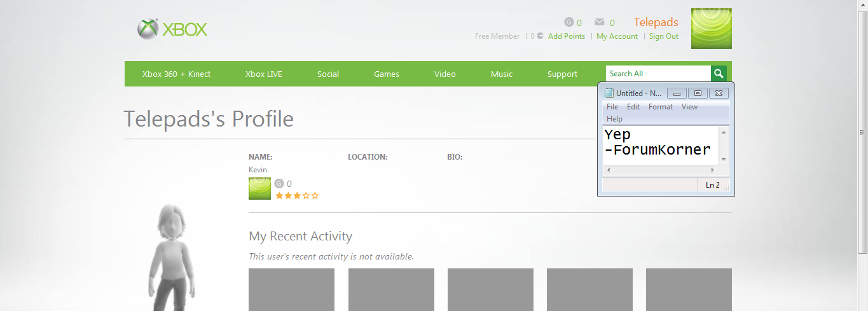Click the My Recent Activity heading
This screenshot has width=868, height=311.
point(300,237)
